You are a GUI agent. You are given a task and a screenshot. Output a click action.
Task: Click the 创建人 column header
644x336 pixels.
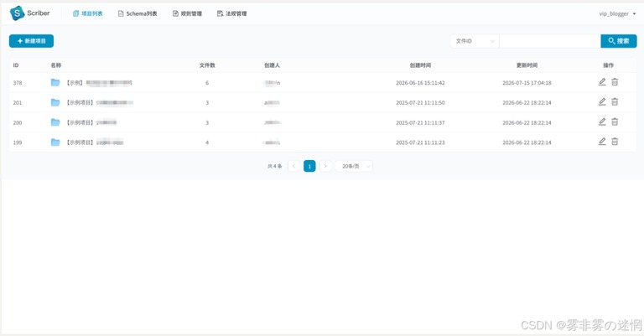[x=272, y=65]
